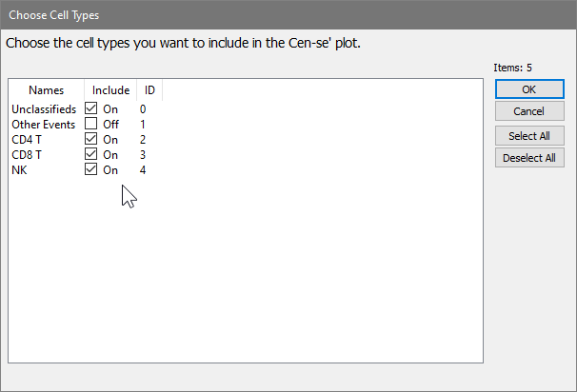The width and height of the screenshot is (577, 392).
Task: Click the Deselect All button
Action: tap(529, 158)
